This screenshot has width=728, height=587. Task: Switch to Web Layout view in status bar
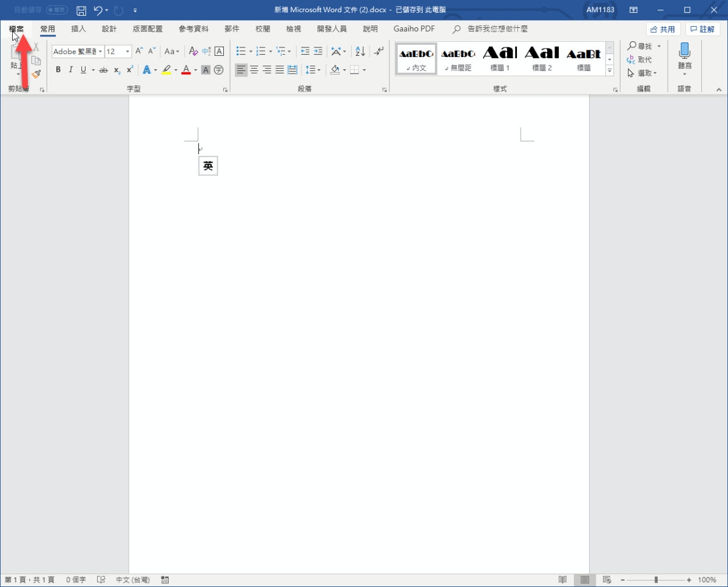click(607, 580)
